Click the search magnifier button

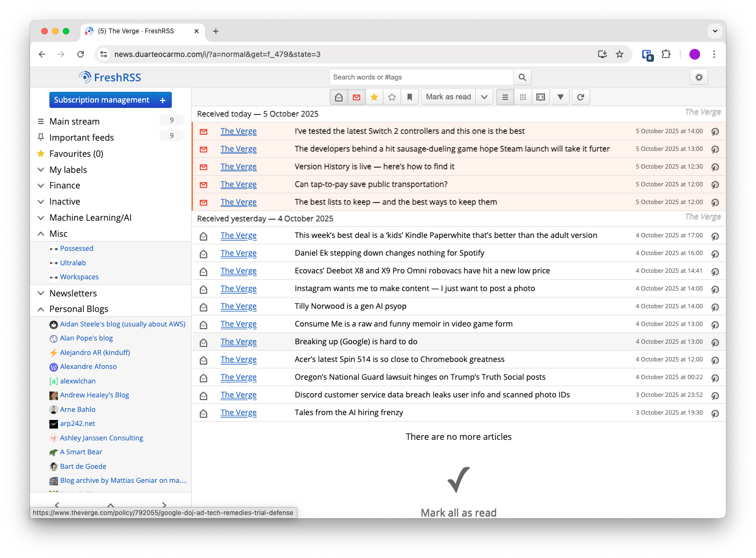(522, 77)
